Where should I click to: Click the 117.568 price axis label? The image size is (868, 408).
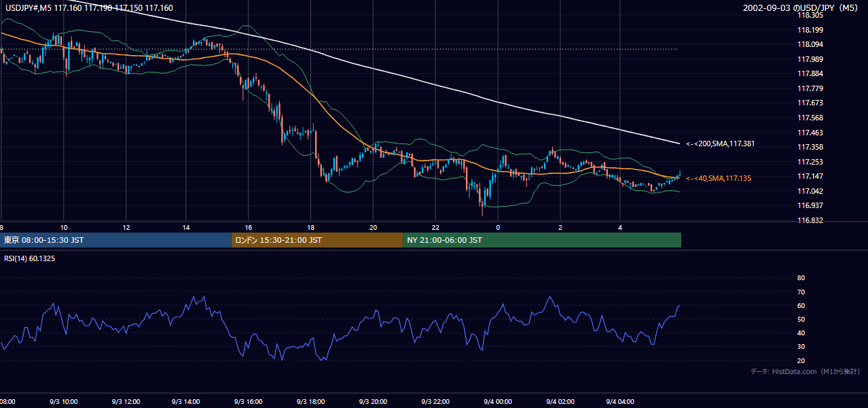[x=810, y=118]
